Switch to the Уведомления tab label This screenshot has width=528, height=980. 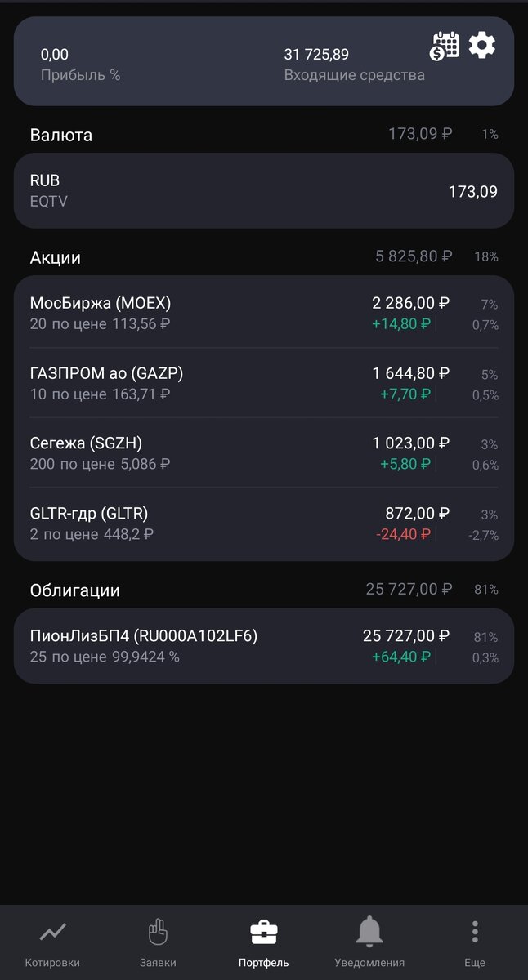(369, 963)
